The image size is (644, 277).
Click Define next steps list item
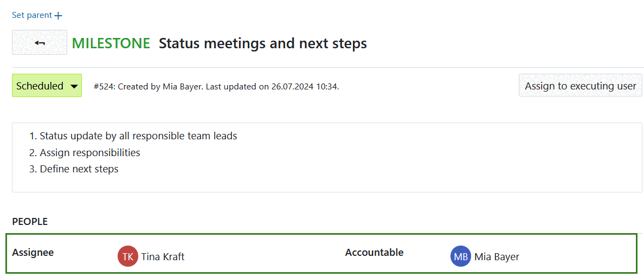coord(79,169)
